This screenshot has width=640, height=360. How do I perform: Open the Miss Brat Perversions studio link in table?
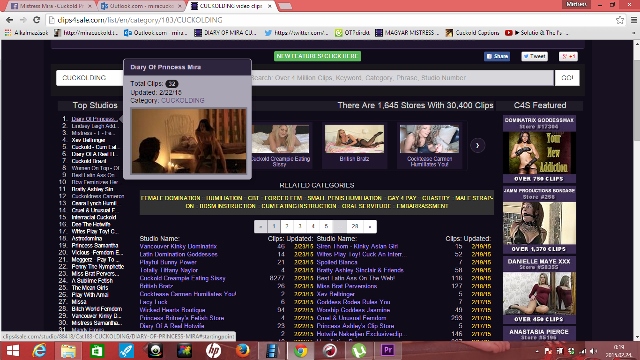click(347, 286)
